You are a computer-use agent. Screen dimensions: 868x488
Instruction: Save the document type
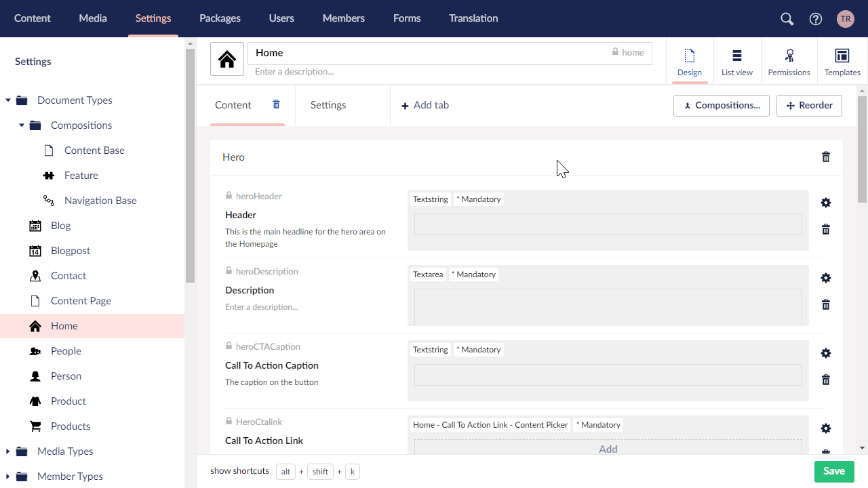834,471
